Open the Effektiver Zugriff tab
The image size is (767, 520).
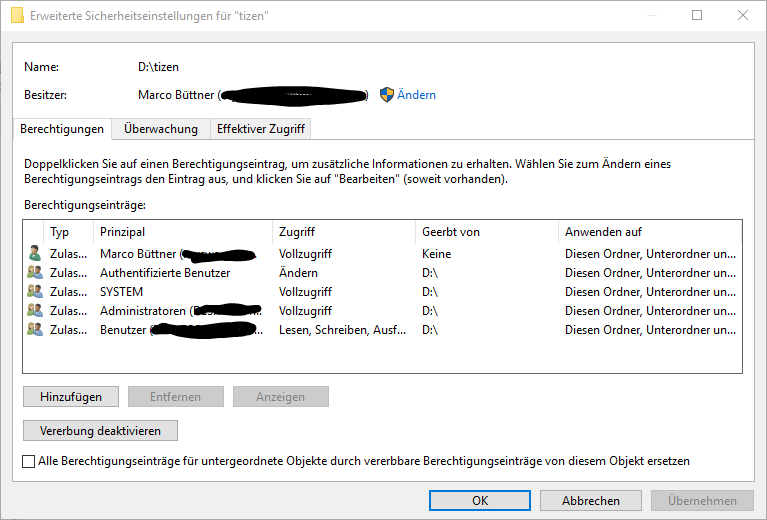pos(261,129)
